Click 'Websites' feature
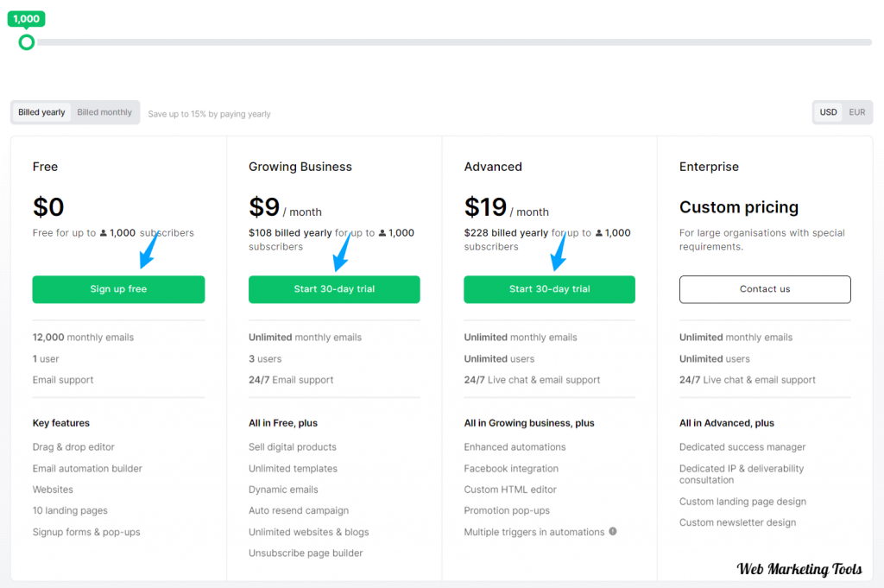This screenshot has width=884, height=588. coord(53,490)
